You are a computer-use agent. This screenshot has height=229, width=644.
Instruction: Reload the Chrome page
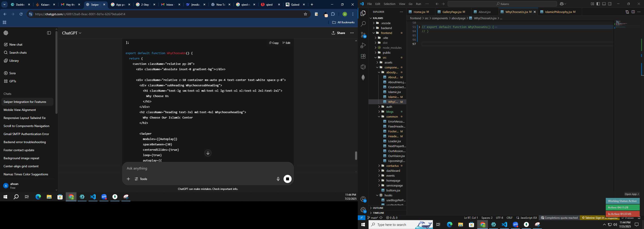coord(21,14)
